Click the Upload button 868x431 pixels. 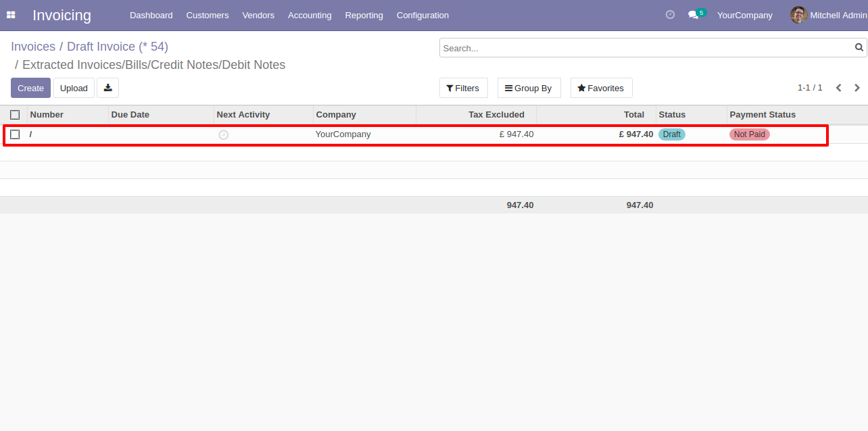click(74, 88)
